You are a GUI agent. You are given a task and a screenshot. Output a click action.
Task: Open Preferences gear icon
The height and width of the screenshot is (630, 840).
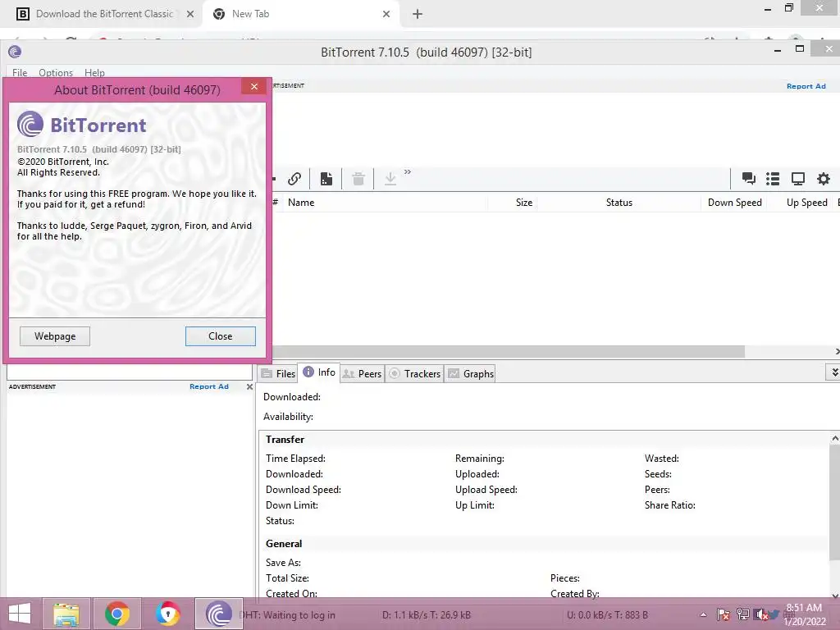coord(824,178)
